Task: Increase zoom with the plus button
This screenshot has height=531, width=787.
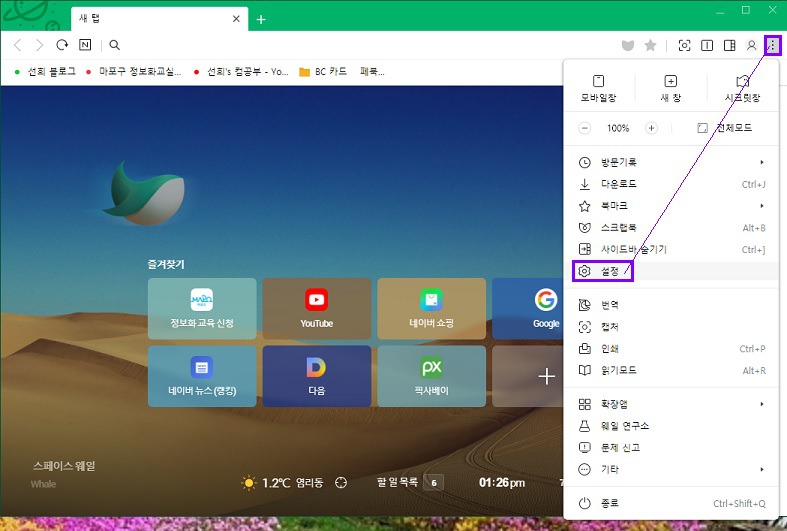Action: (651, 128)
